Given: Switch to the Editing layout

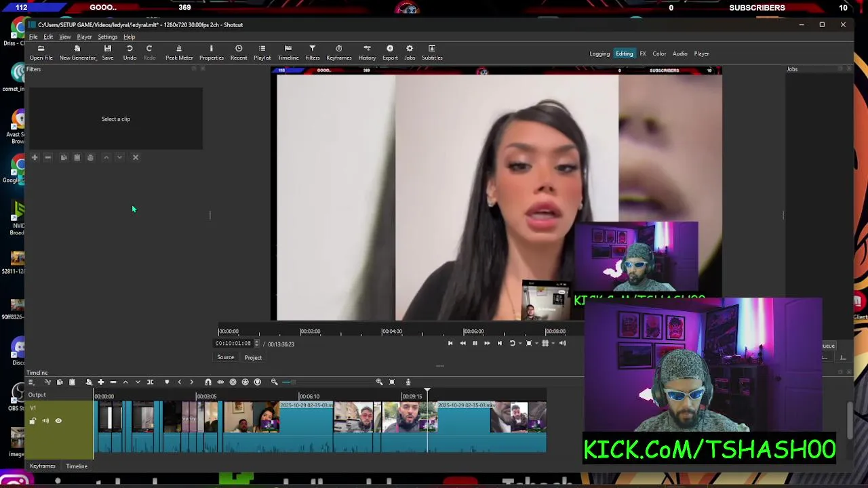Looking at the screenshot, I should point(625,54).
